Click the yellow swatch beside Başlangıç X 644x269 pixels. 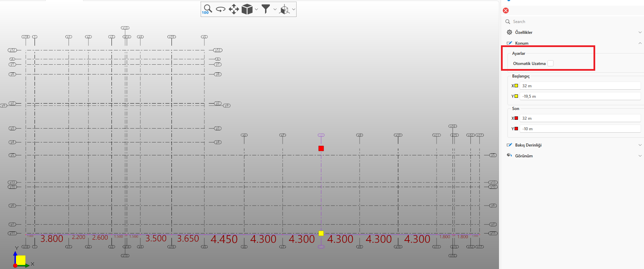516,86
